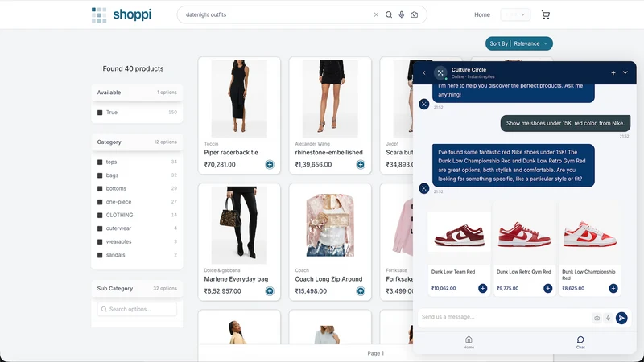Open Dunk Low Retro Gym Red shoe image

[x=525, y=232]
